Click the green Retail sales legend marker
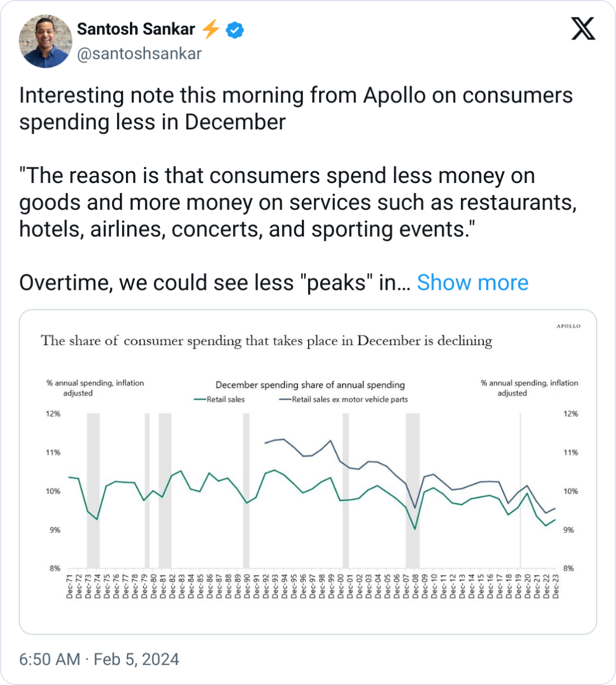 (200, 400)
